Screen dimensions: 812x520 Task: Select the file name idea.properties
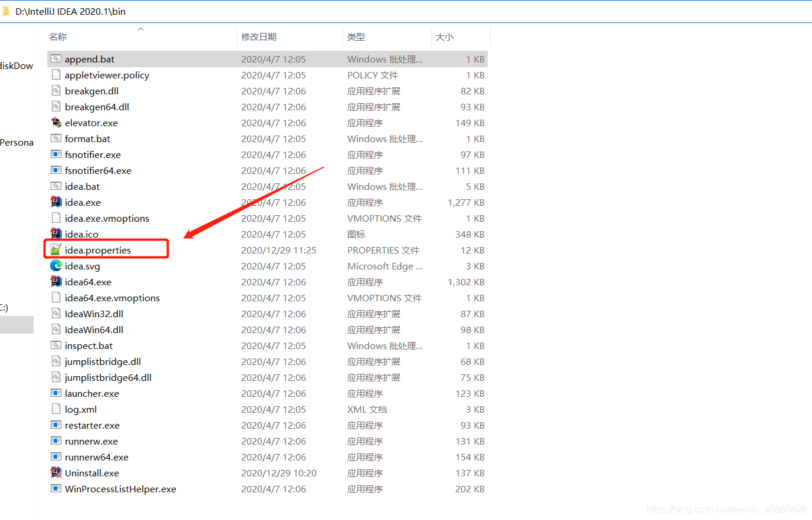click(x=98, y=250)
